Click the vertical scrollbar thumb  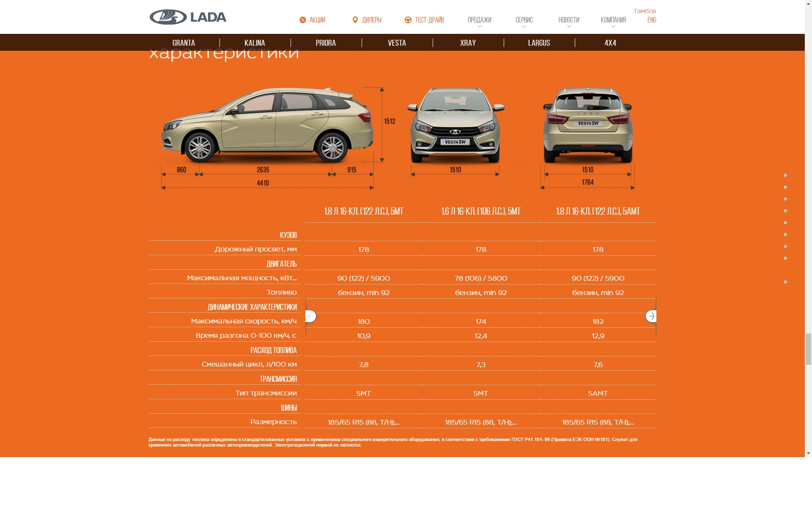(x=808, y=349)
